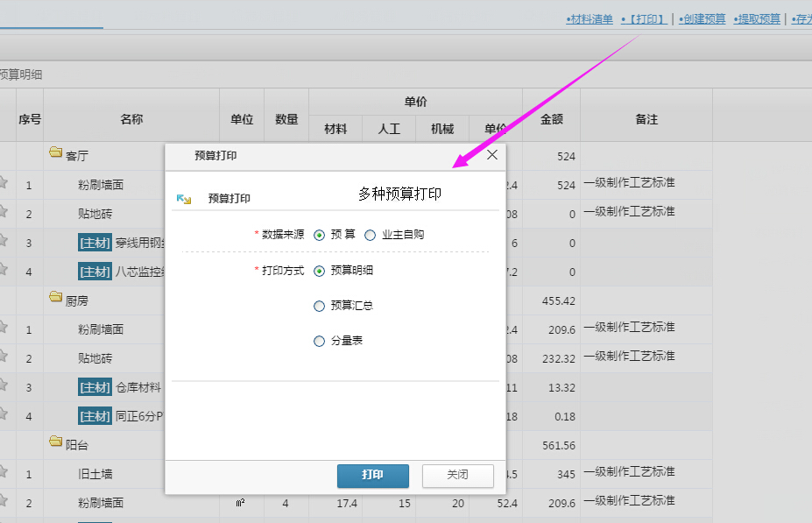This screenshot has height=523, width=812.
Task: Click the star icon in 旧土墙 row
Action: (3, 473)
